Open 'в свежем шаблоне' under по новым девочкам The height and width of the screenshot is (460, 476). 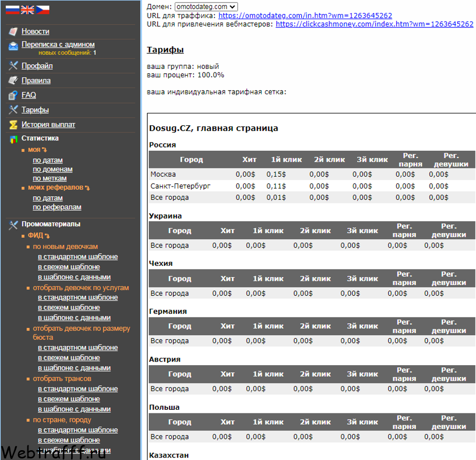point(69,267)
